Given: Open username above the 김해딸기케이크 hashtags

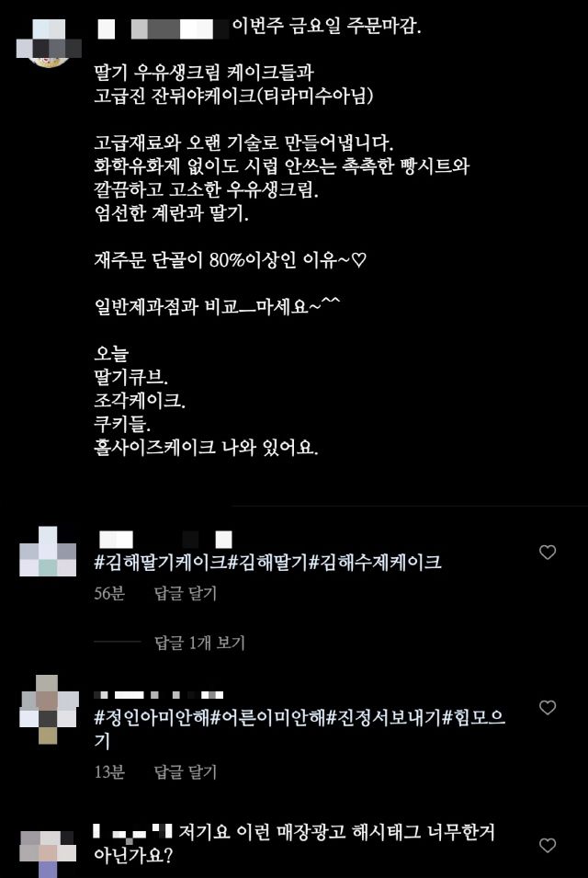Looking at the screenshot, I should tap(165, 540).
